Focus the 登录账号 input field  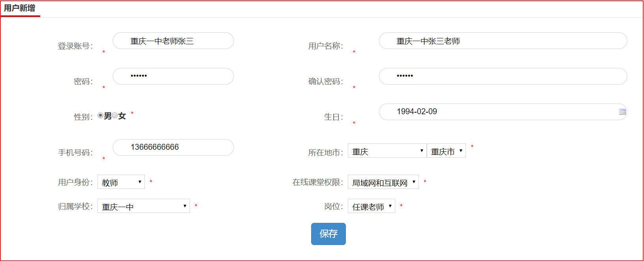[173, 41]
